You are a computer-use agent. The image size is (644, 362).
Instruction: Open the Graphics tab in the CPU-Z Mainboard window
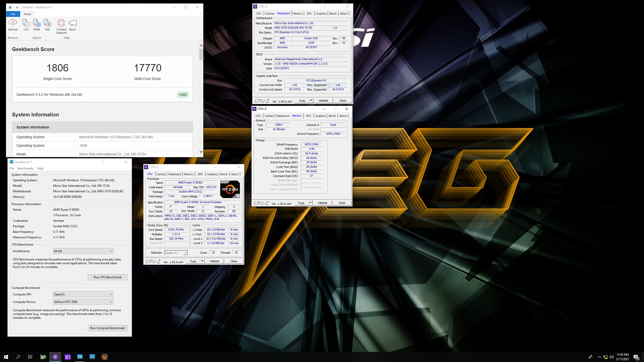321,14
